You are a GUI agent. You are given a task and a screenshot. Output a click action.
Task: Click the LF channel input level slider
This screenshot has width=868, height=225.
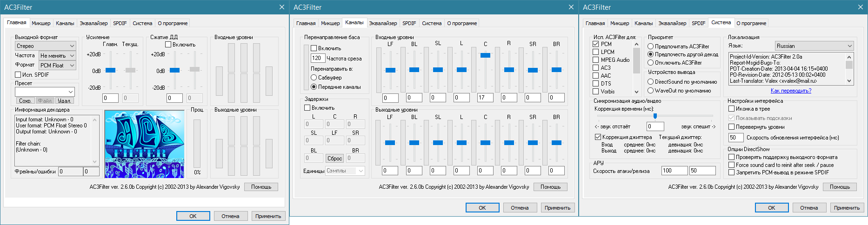(391, 70)
